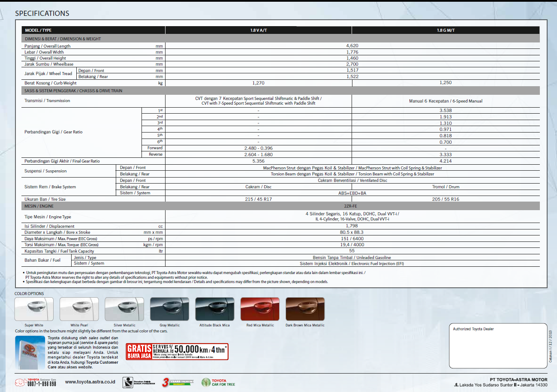Select the Super White color swatch
Image resolution: width=557 pixels, height=392 pixels.
(x=34, y=309)
